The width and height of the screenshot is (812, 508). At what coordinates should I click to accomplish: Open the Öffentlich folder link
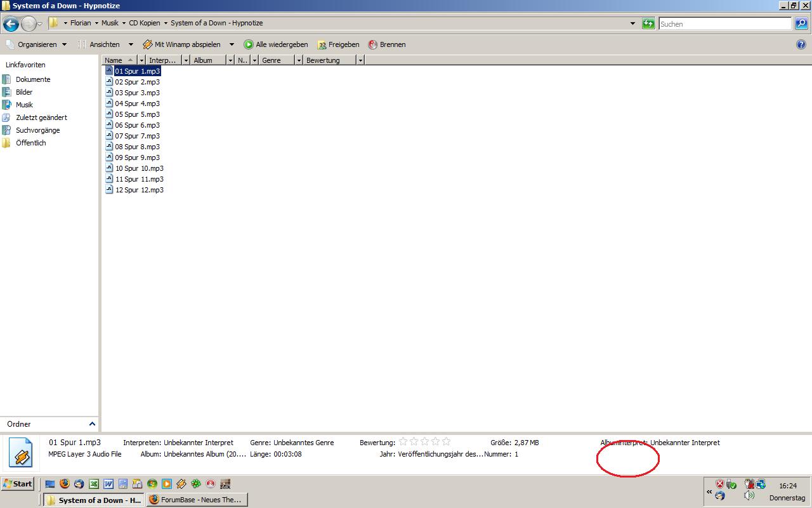pos(24,143)
